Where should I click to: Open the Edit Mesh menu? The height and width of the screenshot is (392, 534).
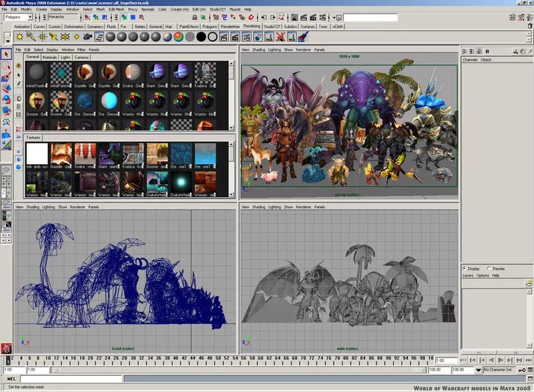(116, 9)
